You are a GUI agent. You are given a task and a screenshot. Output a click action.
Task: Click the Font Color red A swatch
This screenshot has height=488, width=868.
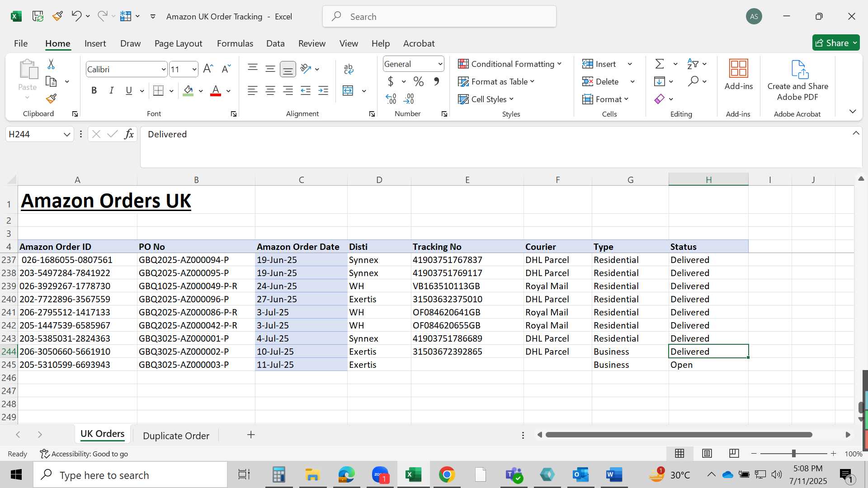(216, 91)
